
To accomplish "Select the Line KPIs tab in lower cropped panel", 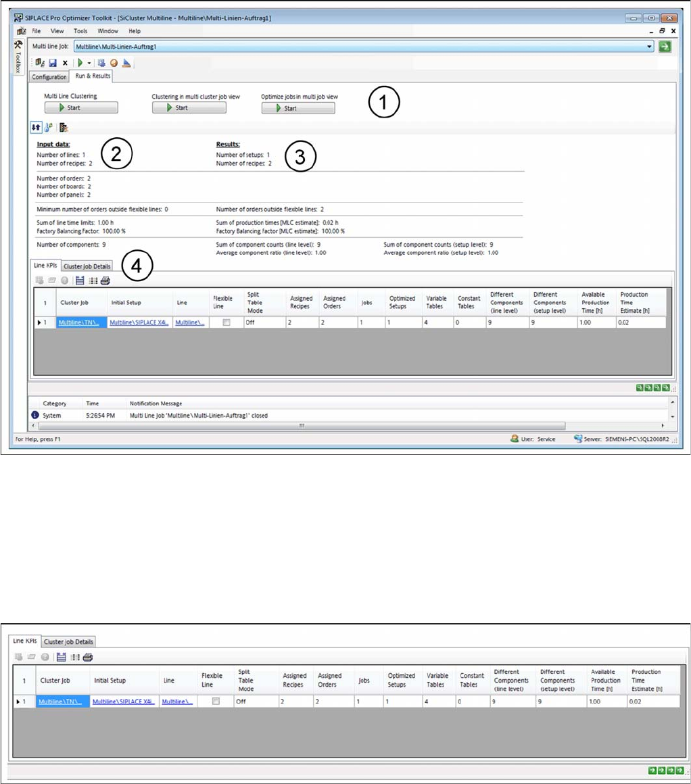I will coord(25,641).
